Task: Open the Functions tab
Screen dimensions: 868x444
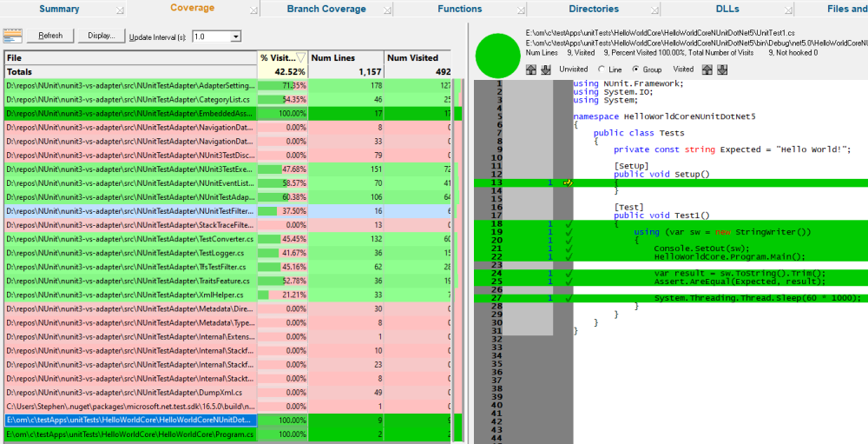Action: pos(459,9)
